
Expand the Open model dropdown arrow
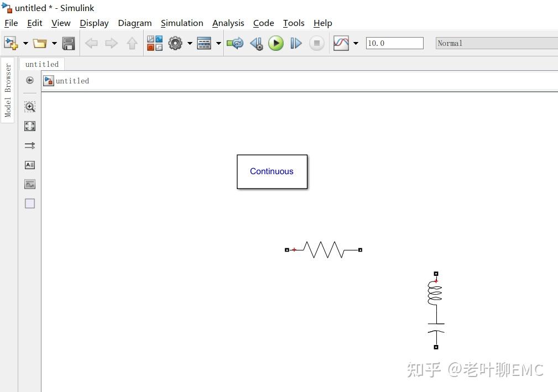(54, 43)
